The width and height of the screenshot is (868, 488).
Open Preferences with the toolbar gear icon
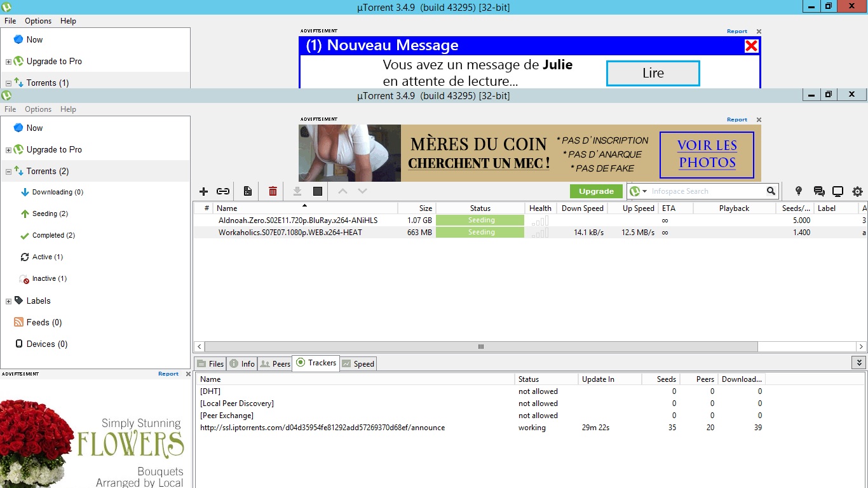point(857,191)
